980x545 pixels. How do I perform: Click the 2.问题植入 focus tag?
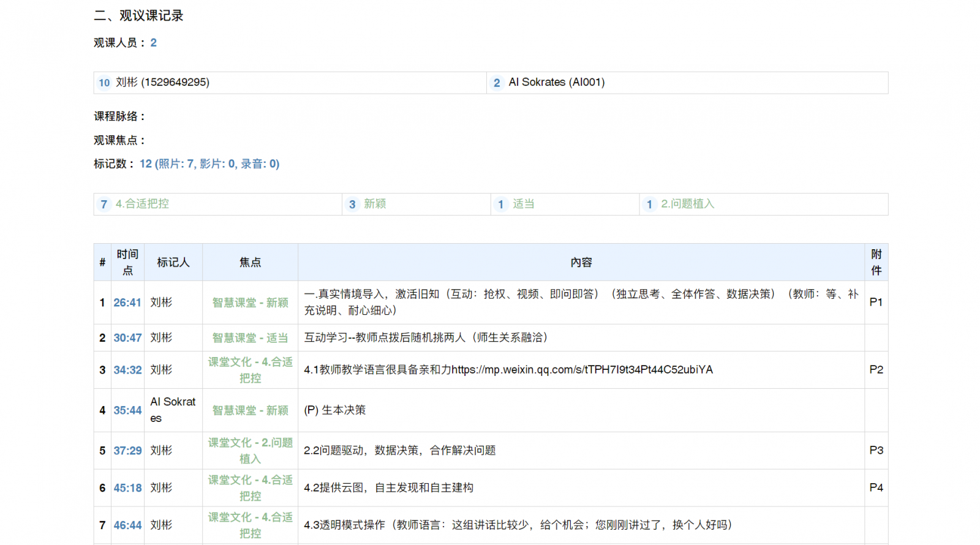coord(687,204)
